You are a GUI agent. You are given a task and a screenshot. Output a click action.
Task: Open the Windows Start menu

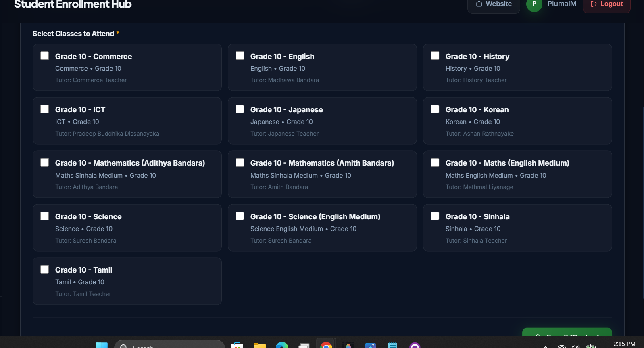102,345
